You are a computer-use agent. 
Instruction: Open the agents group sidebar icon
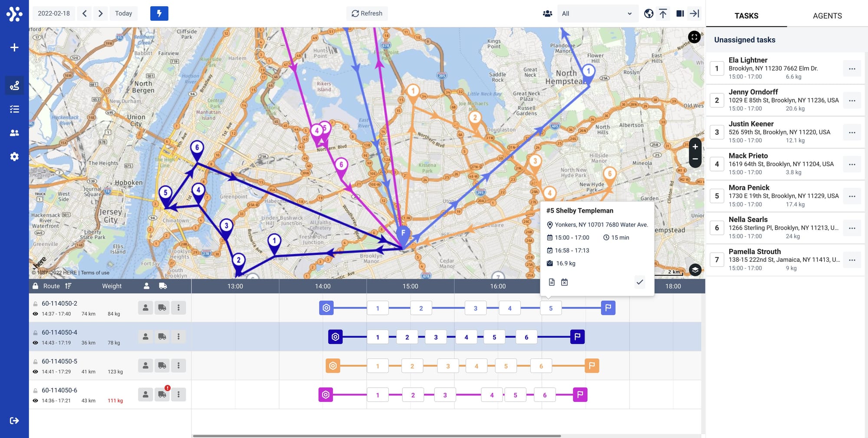14,133
